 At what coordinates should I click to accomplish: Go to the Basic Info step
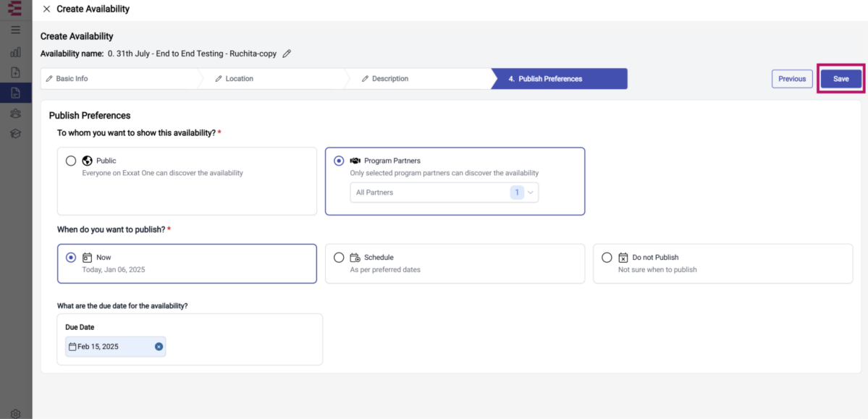point(119,79)
